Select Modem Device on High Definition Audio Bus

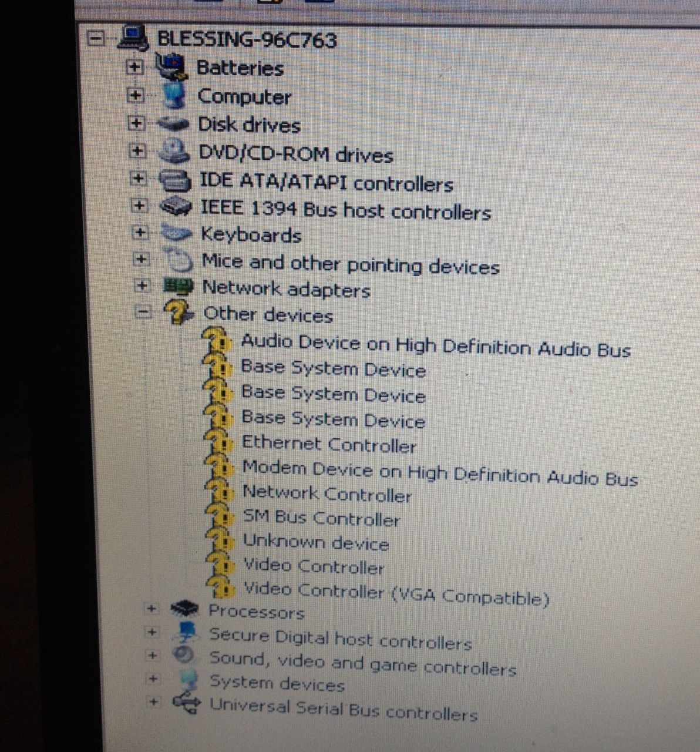pyautogui.click(x=440, y=474)
